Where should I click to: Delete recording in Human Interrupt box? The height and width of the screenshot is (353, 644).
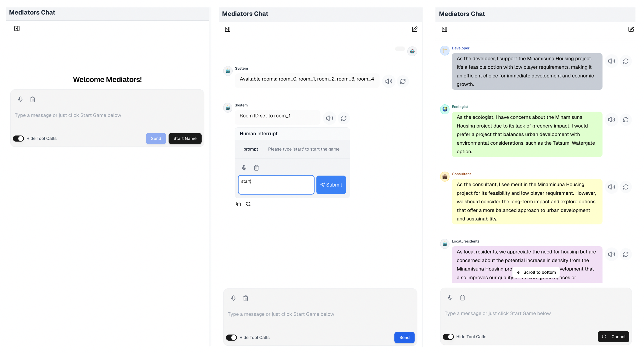[x=256, y=167]
